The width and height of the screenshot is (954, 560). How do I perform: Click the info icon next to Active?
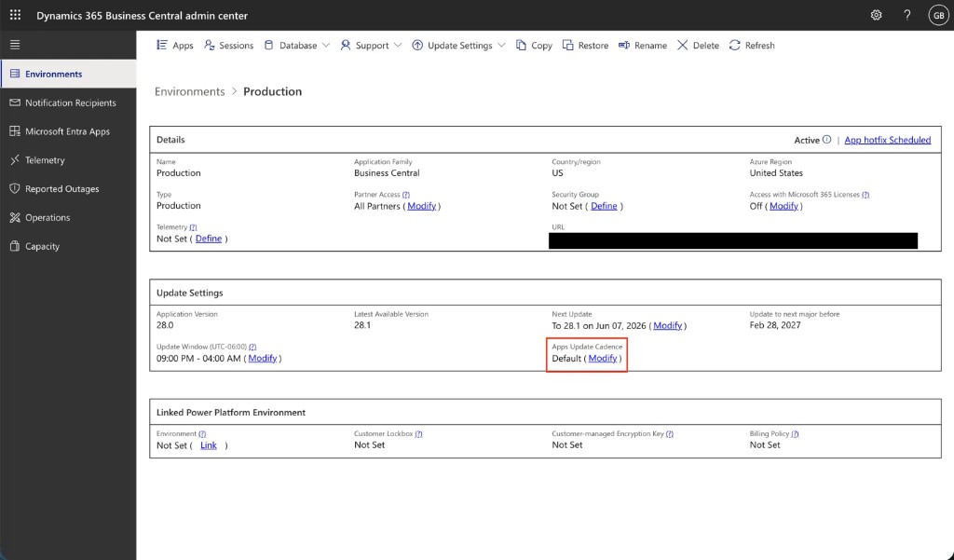pyautogui.click(x=827, y=140)
